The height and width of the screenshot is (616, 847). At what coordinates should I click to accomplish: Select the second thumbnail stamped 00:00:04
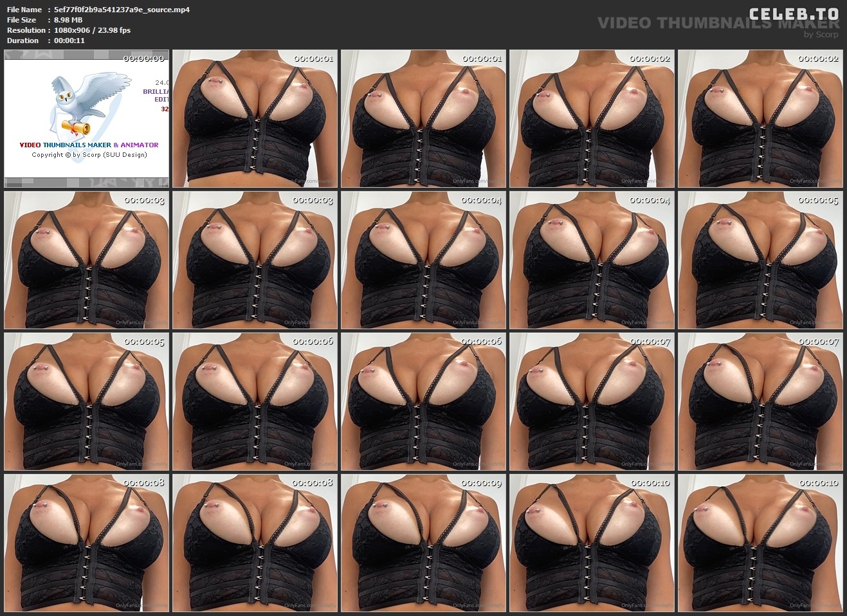click(592, 260)
